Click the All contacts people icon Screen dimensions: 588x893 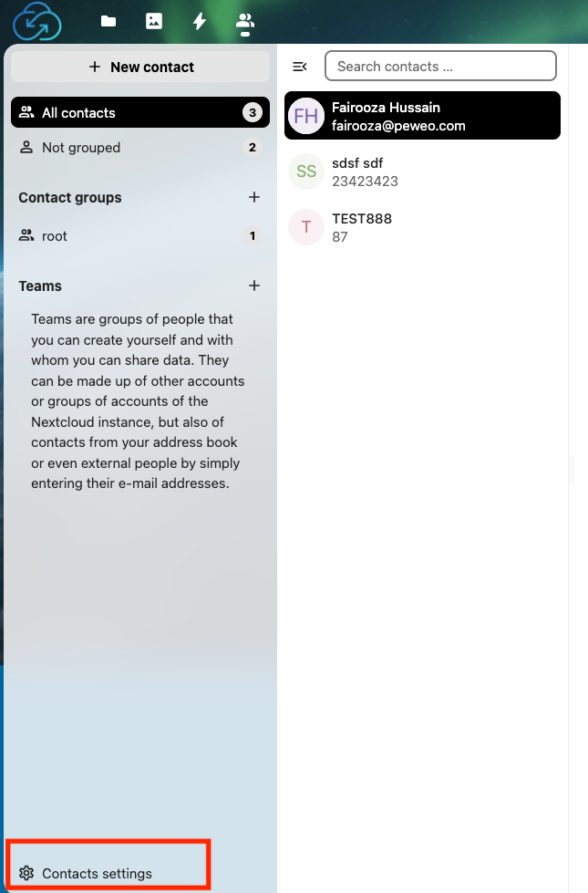[26, 112]
